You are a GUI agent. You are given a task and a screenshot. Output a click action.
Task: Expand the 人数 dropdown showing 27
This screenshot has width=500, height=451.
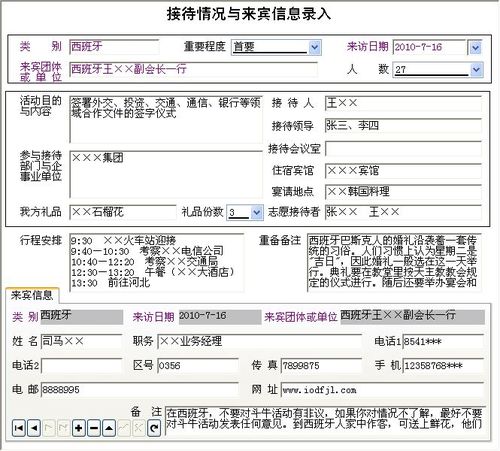point(476,70)
